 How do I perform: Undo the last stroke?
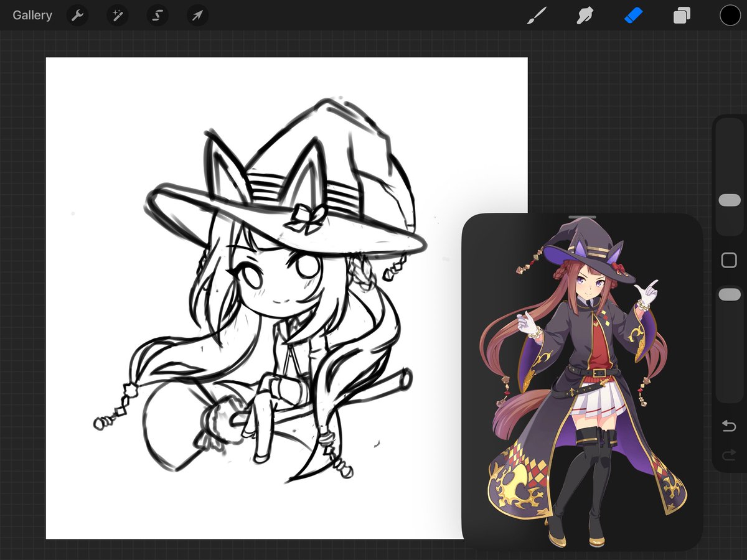click(729, 426)
